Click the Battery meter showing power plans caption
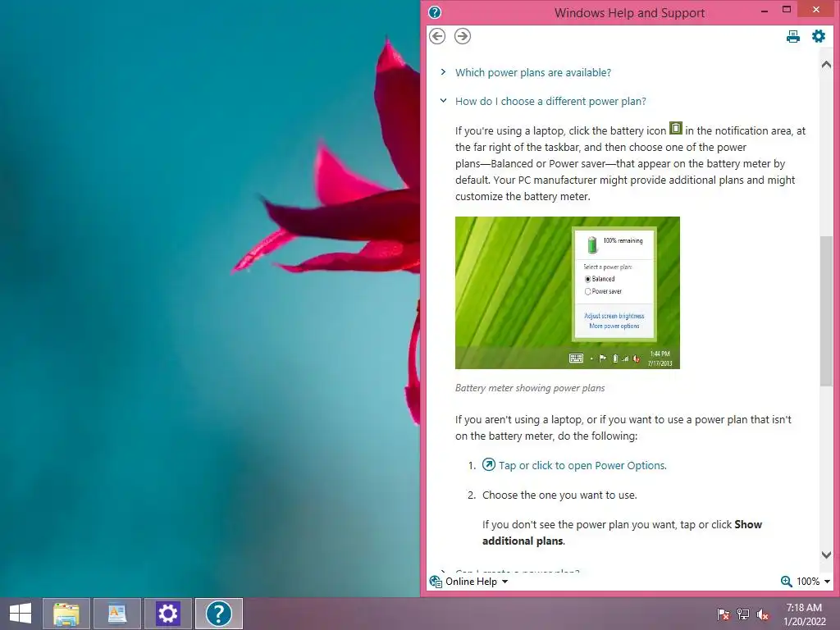Image resolution: width=840 pixels, height=630 pixels. (x=530, y=388)
